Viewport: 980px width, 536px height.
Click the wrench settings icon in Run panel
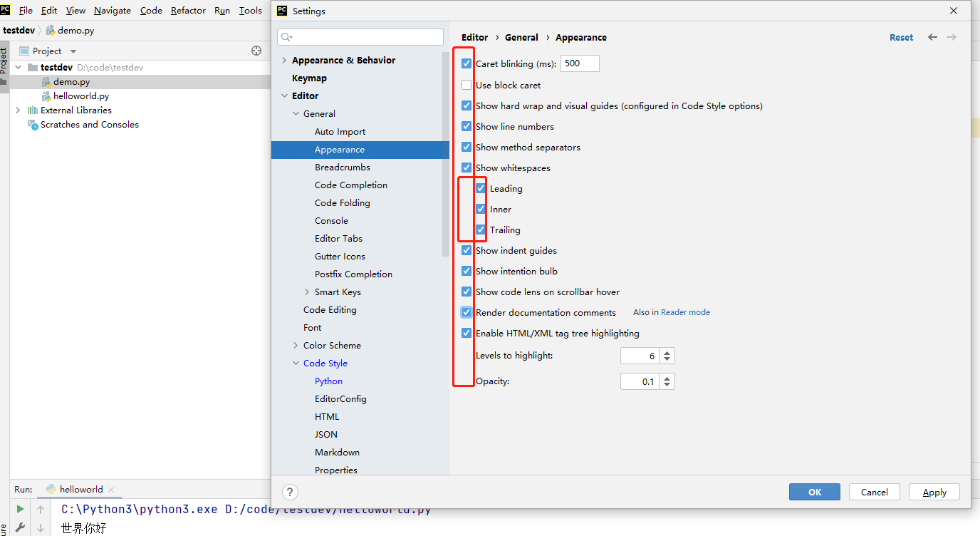click(x=21, y=528)
